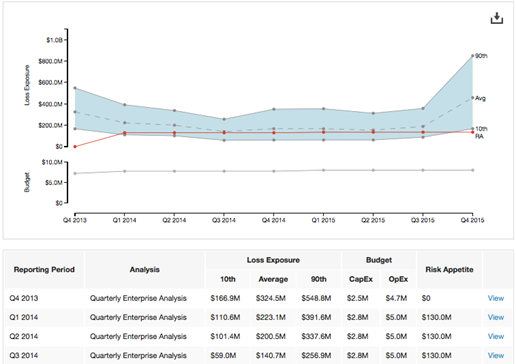
Task: Click the Q3 2014 x-axis label
Action: (x=224, y=220)
